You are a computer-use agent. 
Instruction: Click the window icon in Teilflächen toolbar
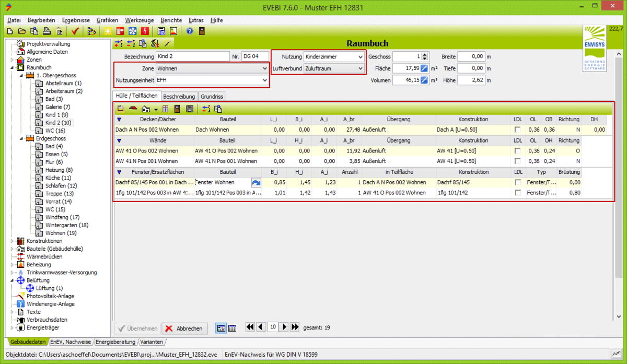(x=166, y=109)
